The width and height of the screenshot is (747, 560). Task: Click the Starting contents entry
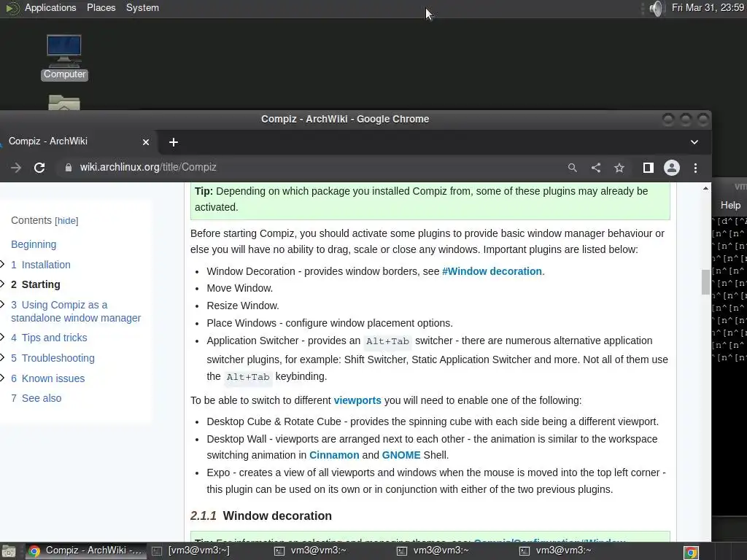pyautogui.click(x=36, y=284)
